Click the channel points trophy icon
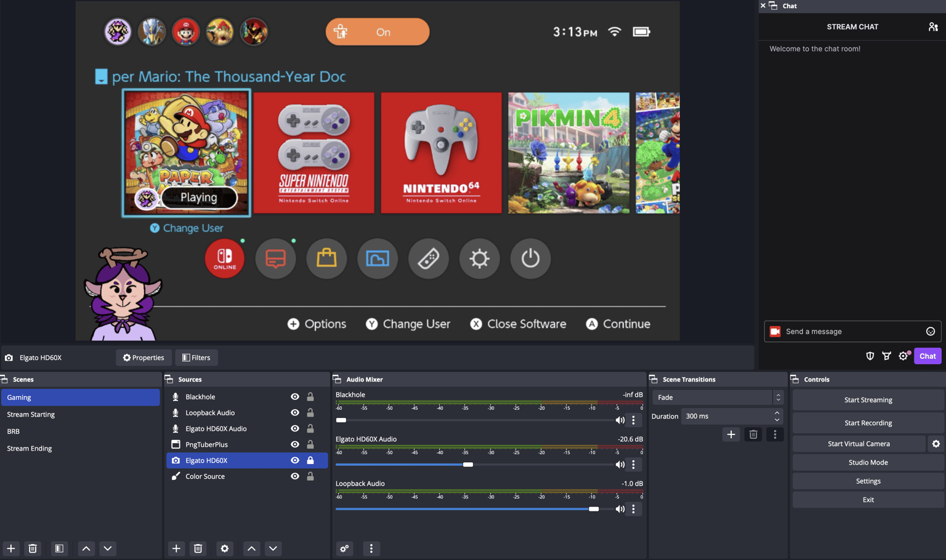 (886, 356)
